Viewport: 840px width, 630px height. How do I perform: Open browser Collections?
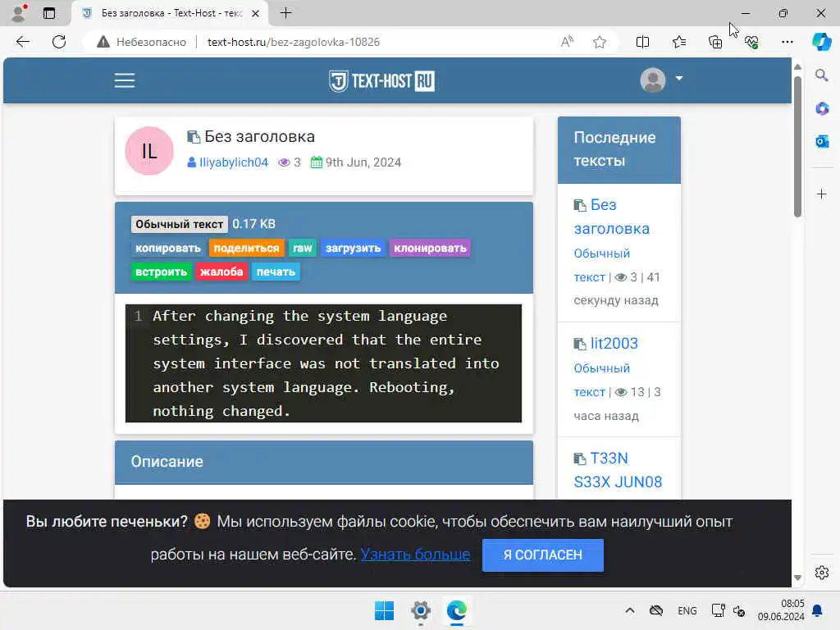[715, 42]
